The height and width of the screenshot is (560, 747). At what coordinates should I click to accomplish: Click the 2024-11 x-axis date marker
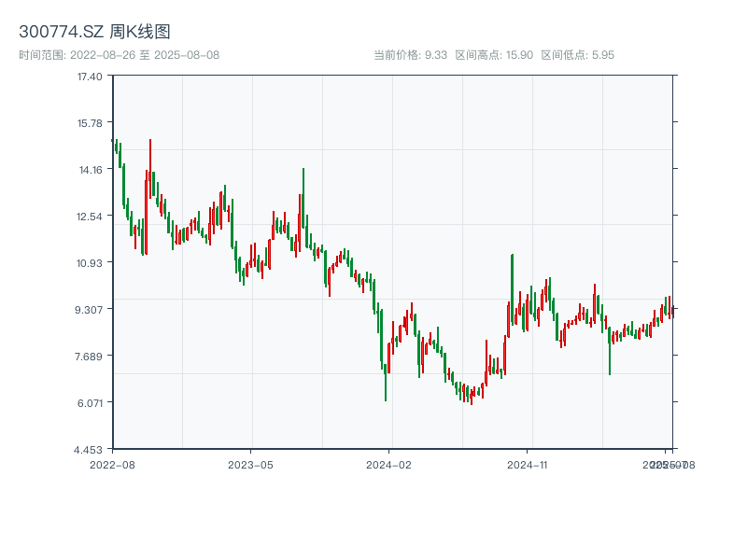528,464
